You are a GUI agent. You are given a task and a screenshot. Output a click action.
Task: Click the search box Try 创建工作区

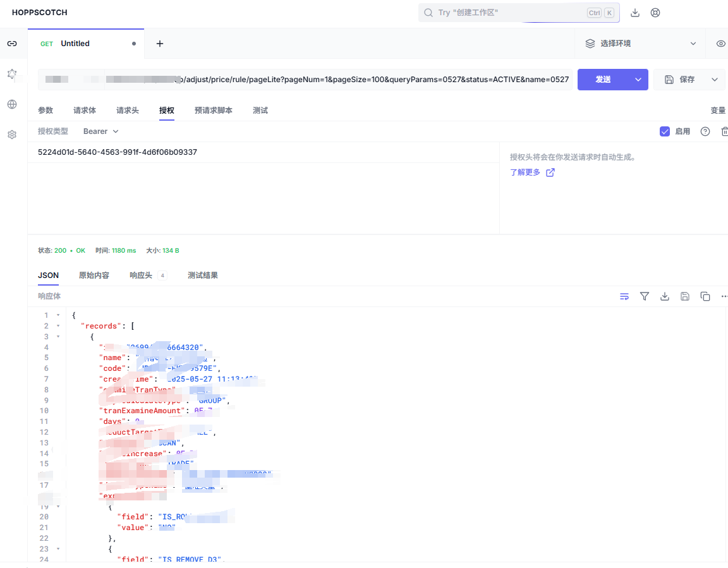[x=519, y=13]
